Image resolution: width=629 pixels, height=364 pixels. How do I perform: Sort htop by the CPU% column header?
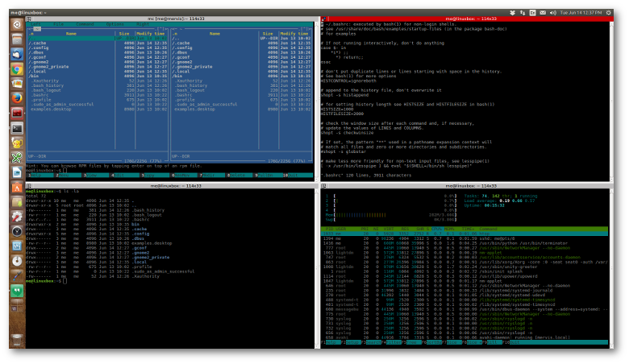pyautogui.click(x=436, y=229)
